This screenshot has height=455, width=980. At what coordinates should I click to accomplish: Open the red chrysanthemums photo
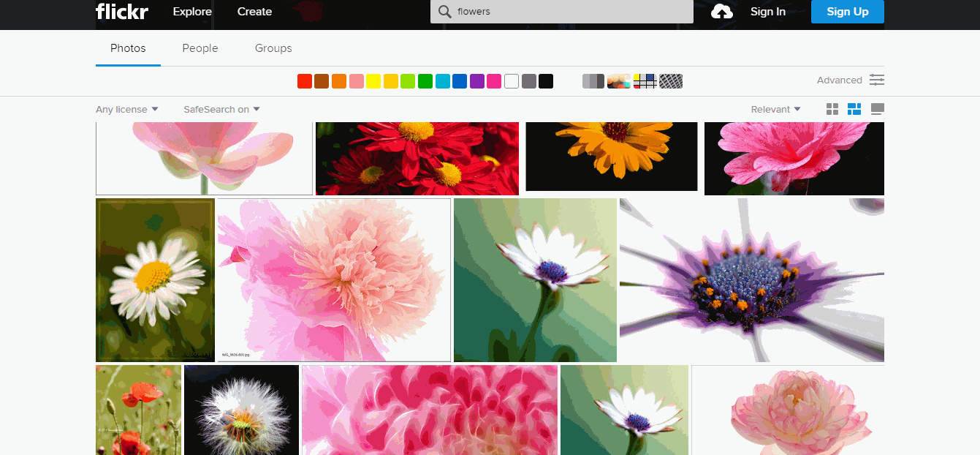tap(417, 159)
